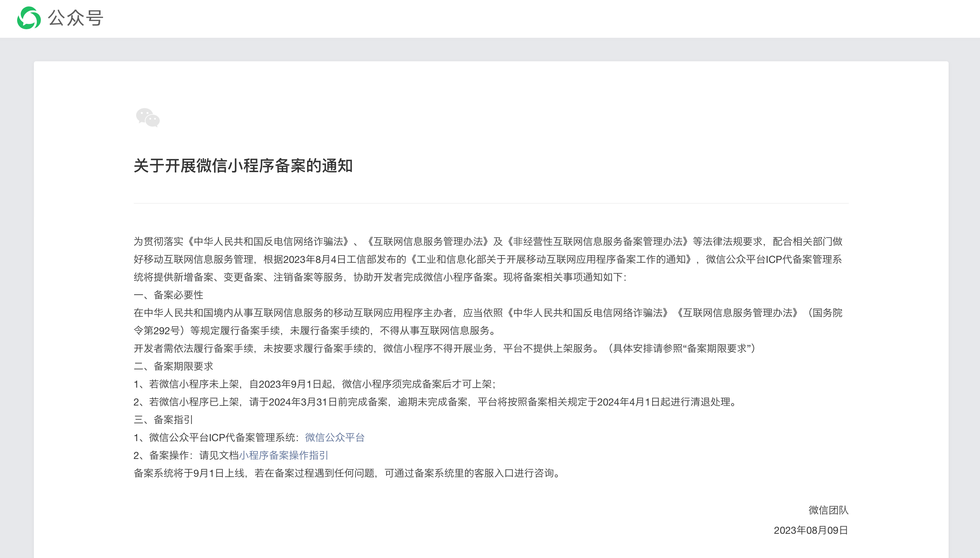Click the 公众号 header label

75,19
